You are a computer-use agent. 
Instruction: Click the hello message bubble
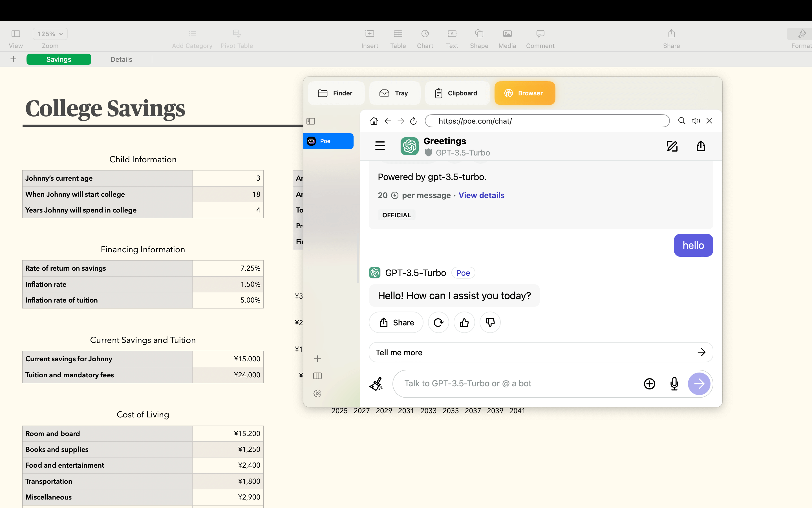click(x=693, y=245)
